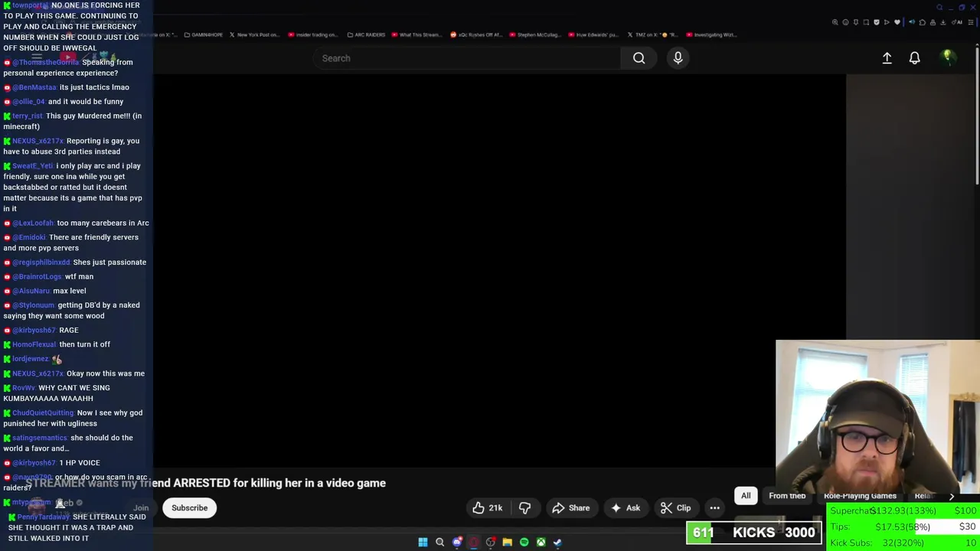Open Spotify from the taskbar

click(x=524, y=543)
